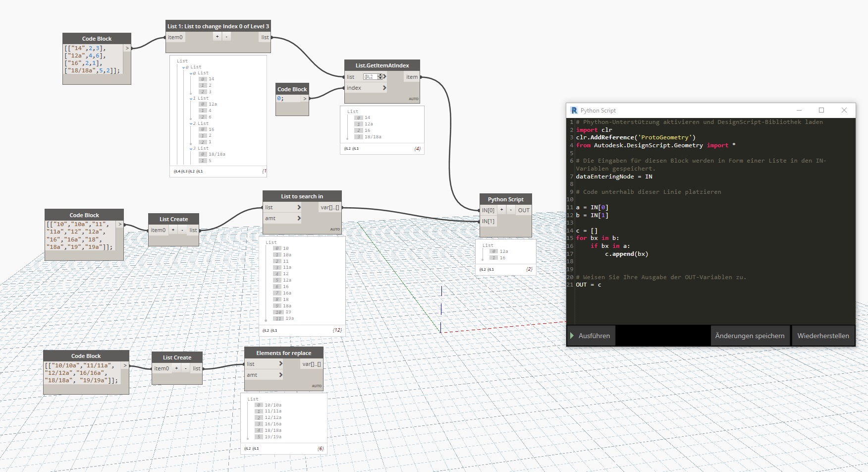The height and width of the screenshot is (472, 868).
Task: Click item0 input port on List 1 node
Action: pos(175,37)
